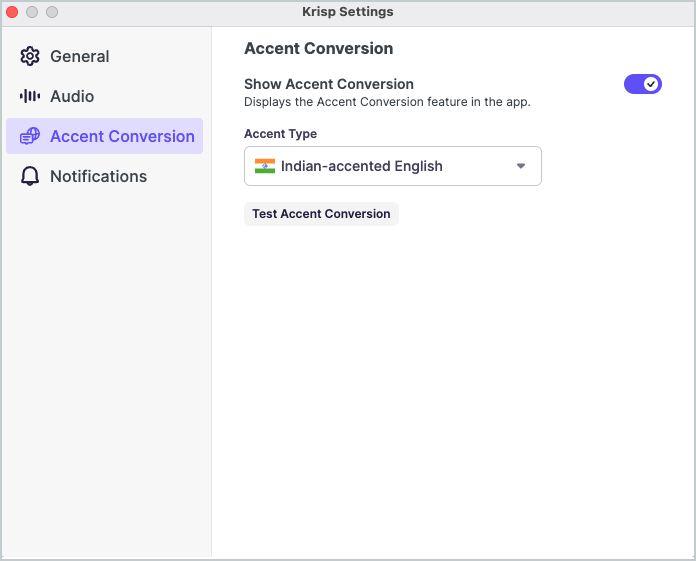
Task: Click the 'Displays the Accent Conversion feature' description
Action: click(387, 102)
